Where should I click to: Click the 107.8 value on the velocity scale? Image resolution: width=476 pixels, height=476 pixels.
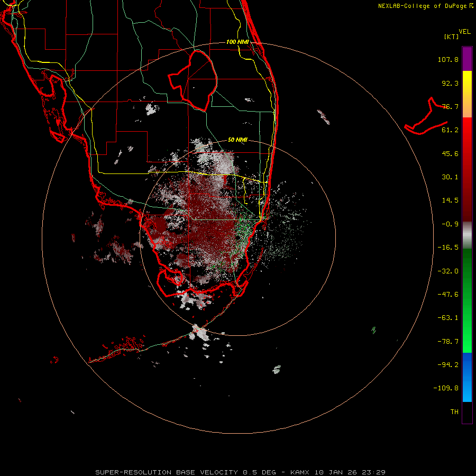(x=448, y=59)
